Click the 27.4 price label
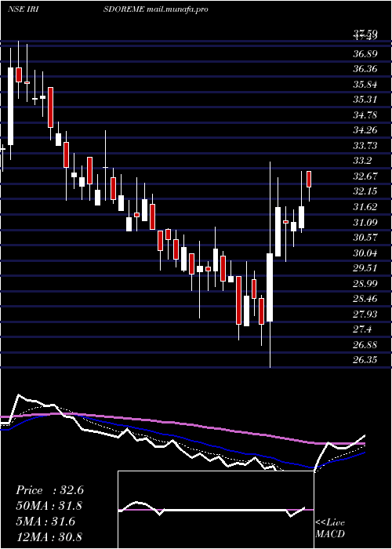Image resolution: width=392 pixels, height=549 pixels. click(x=362, y=329)
